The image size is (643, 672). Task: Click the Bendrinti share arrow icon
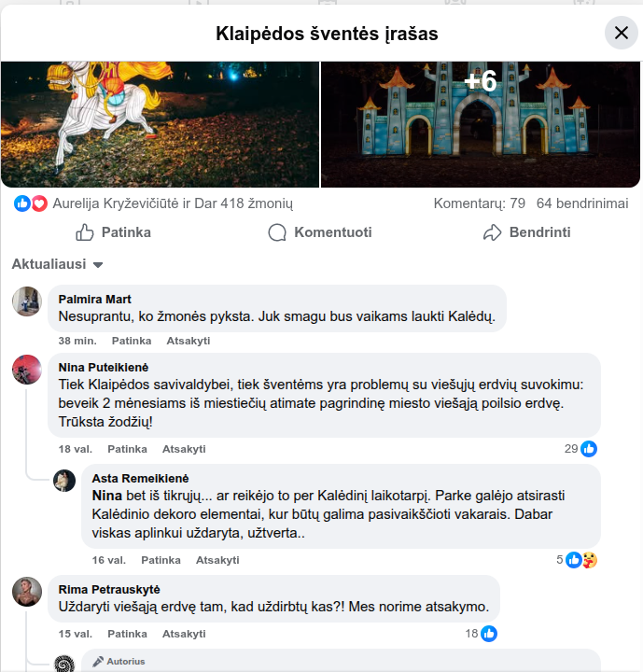point(492,232)
